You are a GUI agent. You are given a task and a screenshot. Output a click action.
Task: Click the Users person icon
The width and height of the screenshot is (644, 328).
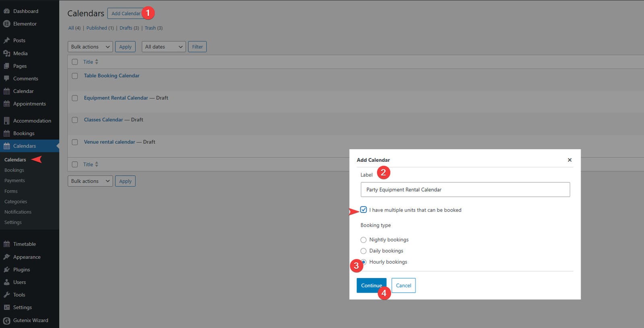click(6, 282)
